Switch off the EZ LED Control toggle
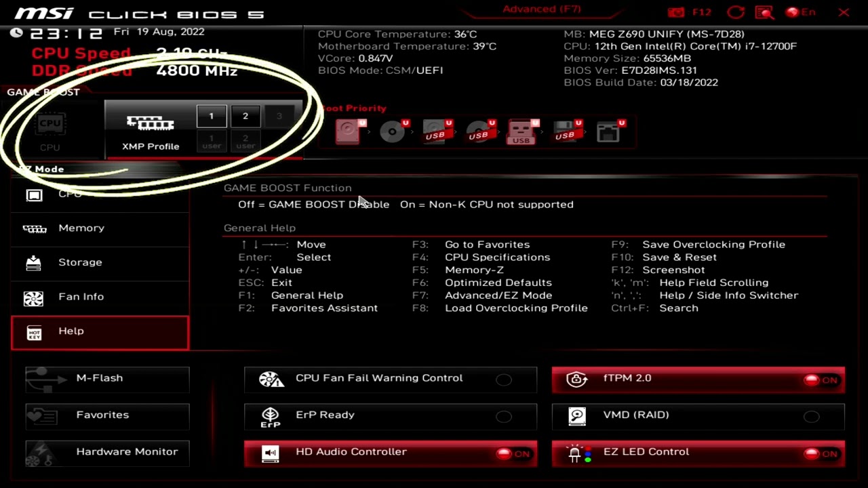This screenshot has height=488, width=868. click(x=821, y=453)
